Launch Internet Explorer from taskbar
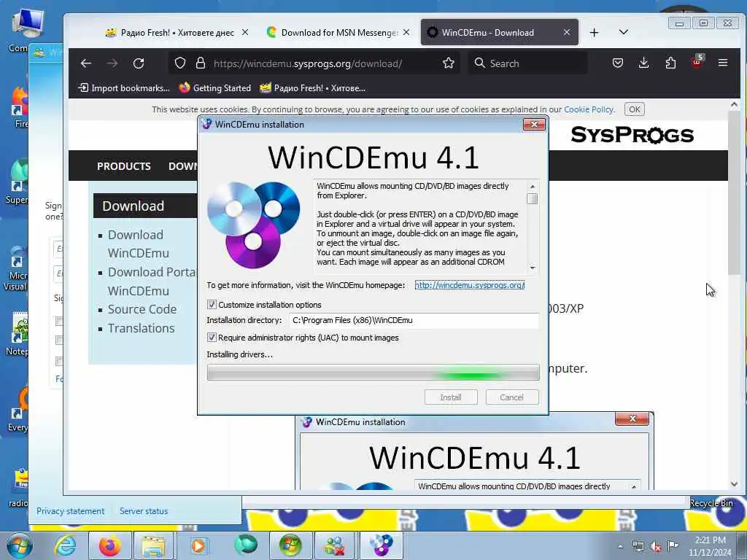Image resolution: width=747 pixels, height=560 pixels. point(65,545)
